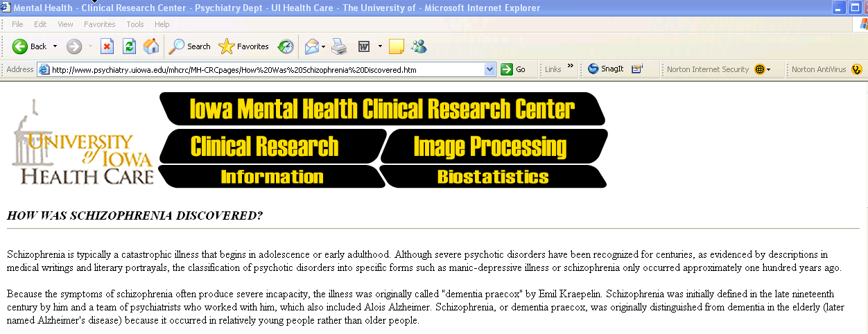Expand the Mail dropdown arrow

[324, 46]
